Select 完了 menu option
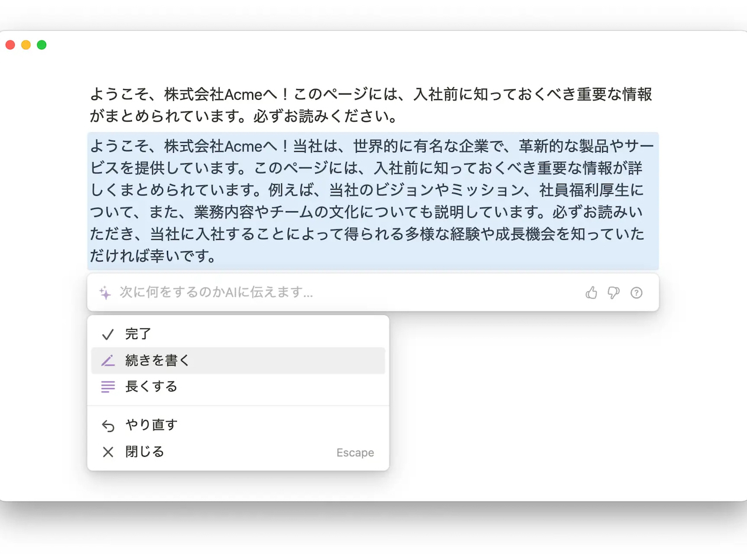This screenshot has height=560, width=747. point(238,334)
